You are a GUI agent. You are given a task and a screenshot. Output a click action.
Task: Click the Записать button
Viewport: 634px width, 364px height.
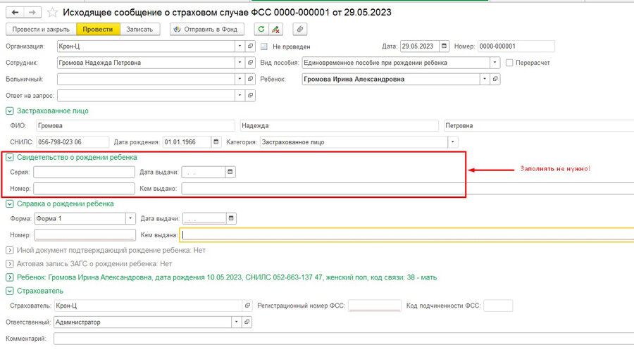pyautogui.click(x=139, y=29)
